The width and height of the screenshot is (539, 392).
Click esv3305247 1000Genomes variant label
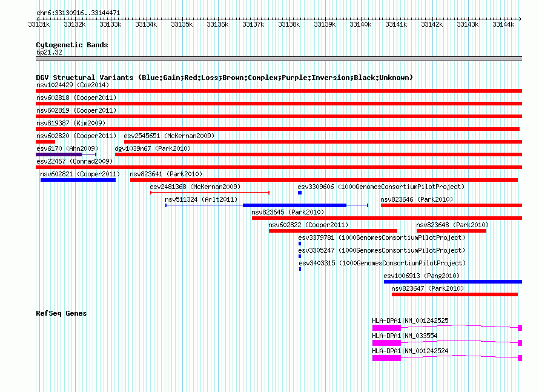click(x=382, y=250)
